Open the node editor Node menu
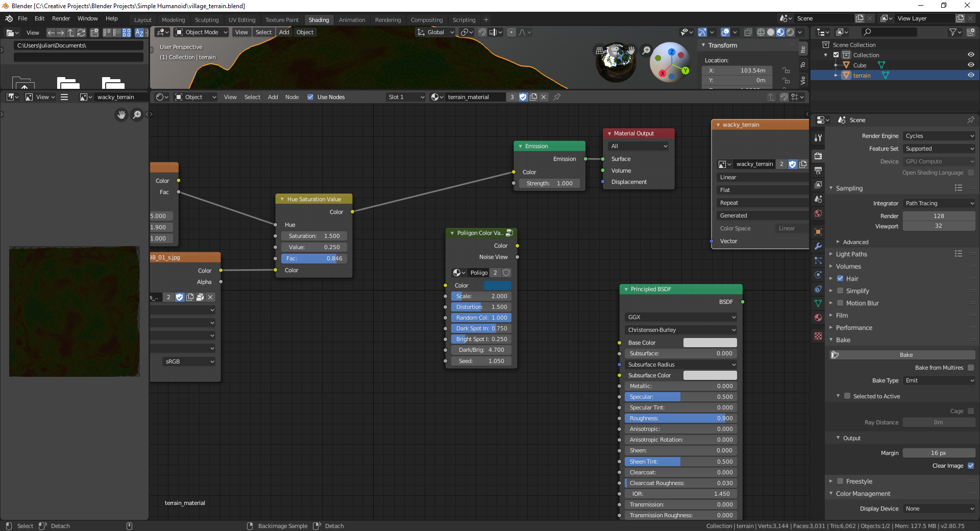The image size is (980, 531). [x=292, y=97]
